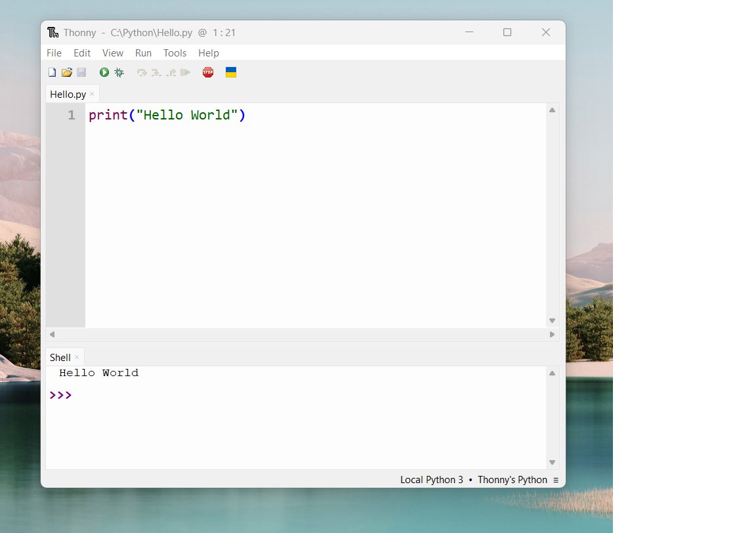Open the File menu
The image size is (756, 533).
coord(54,53)
